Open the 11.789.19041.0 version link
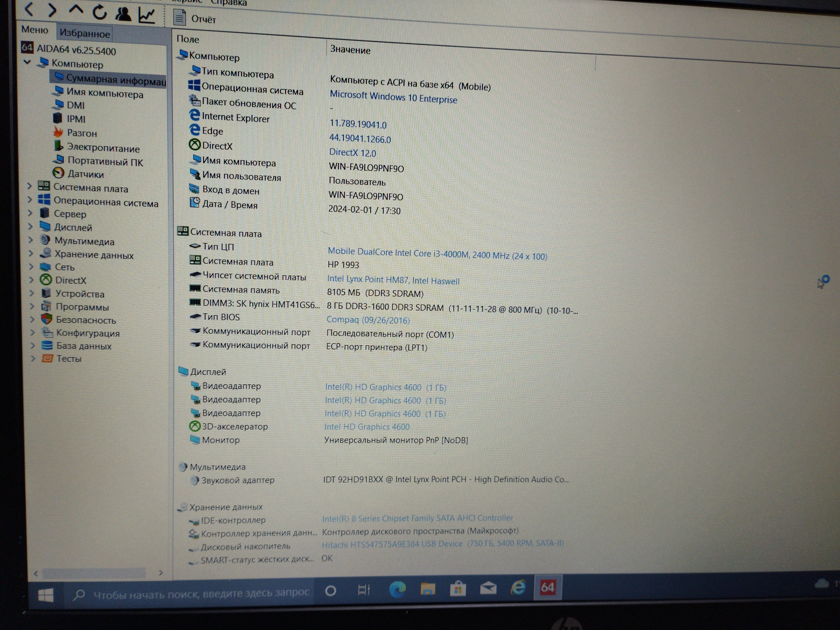Viewport: 840px width, 630px height. [358, 124]
